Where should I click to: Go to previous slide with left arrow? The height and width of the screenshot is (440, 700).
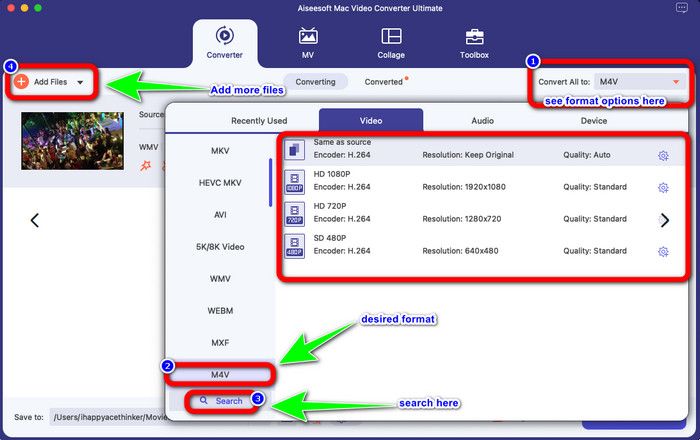(35, 220)
